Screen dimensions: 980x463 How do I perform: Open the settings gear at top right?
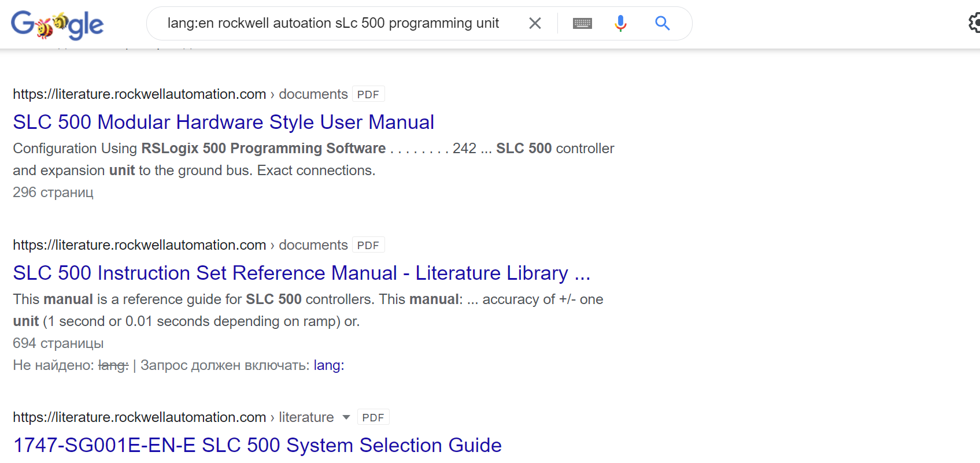coord(974,23)
